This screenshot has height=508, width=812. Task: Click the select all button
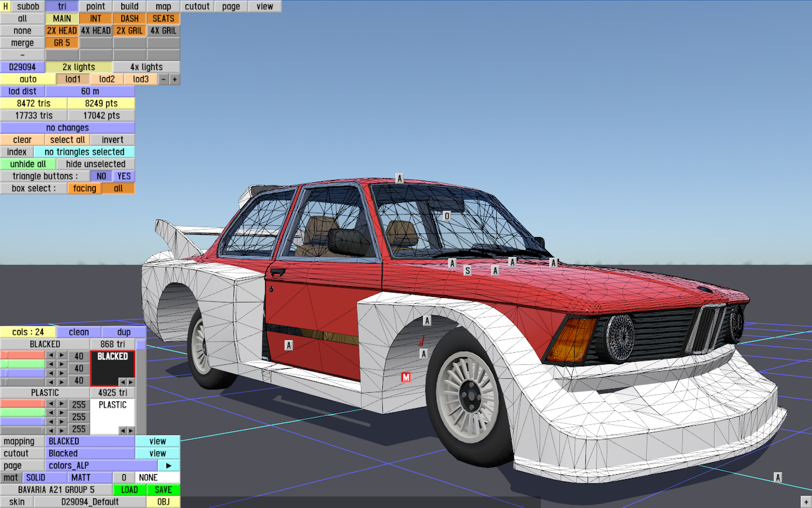[x=68, y=140]
